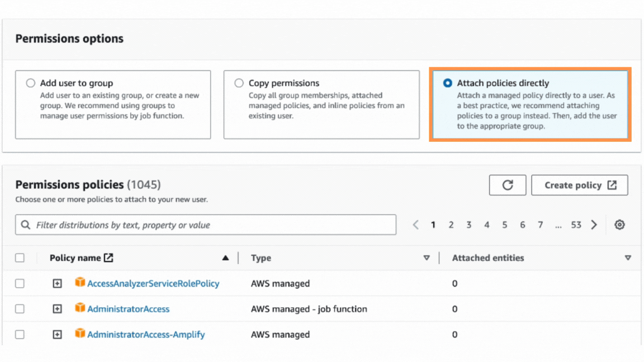Viewport: 644px width, 362px height.
Task: Go to the next results page chevron
Action: coord(594,224)
